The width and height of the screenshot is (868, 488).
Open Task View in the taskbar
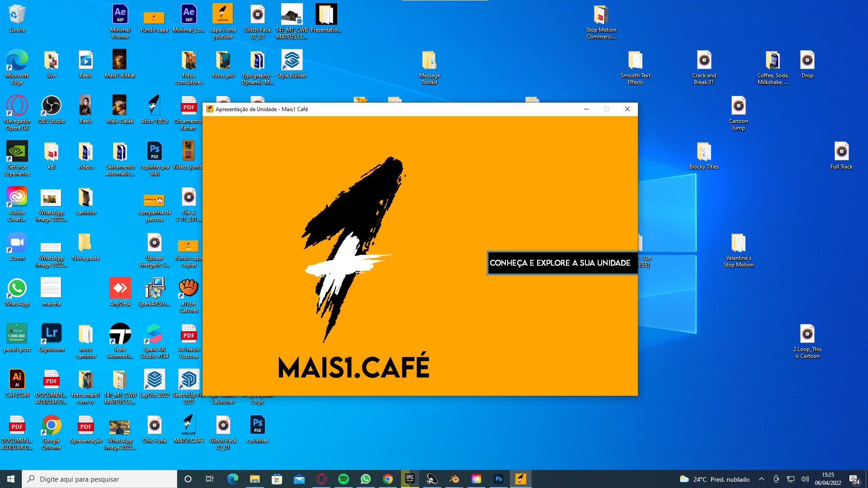(x=210, y=479)
